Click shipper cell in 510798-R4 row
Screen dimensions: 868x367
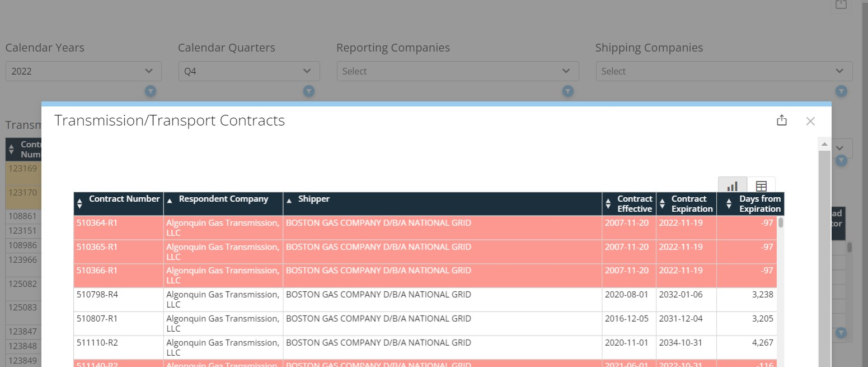point(443,300)
